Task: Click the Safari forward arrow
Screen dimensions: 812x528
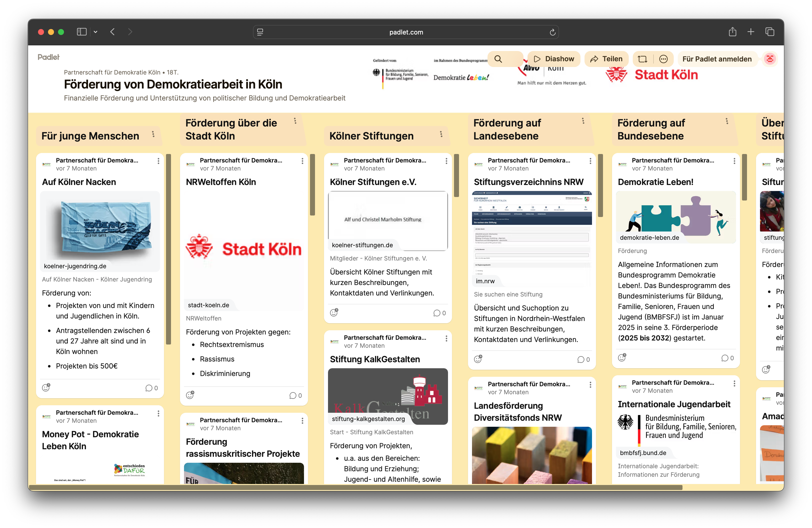Action: (130, 32)
